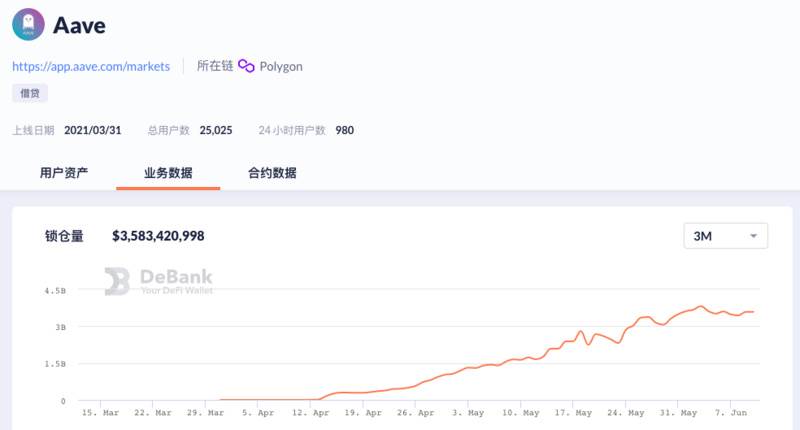Switch to the 用户资产 tab
Screen dimensions: 800x430
click(64, 173)
